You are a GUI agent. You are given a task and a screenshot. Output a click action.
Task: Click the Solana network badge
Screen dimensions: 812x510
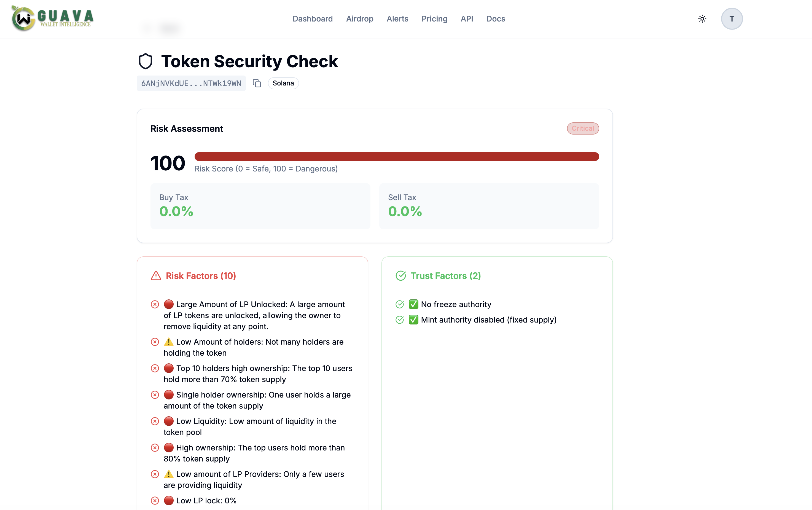283,83
